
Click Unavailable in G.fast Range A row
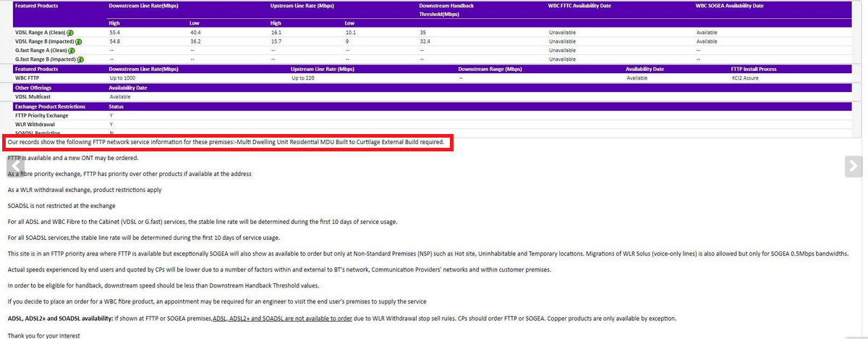tap(562, 50)
